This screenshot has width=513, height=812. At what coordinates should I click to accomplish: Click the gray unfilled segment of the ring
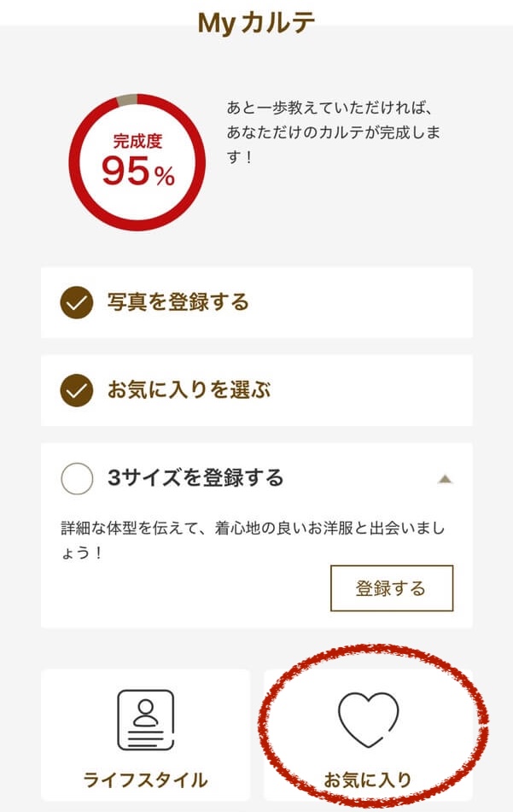(125, 100)
